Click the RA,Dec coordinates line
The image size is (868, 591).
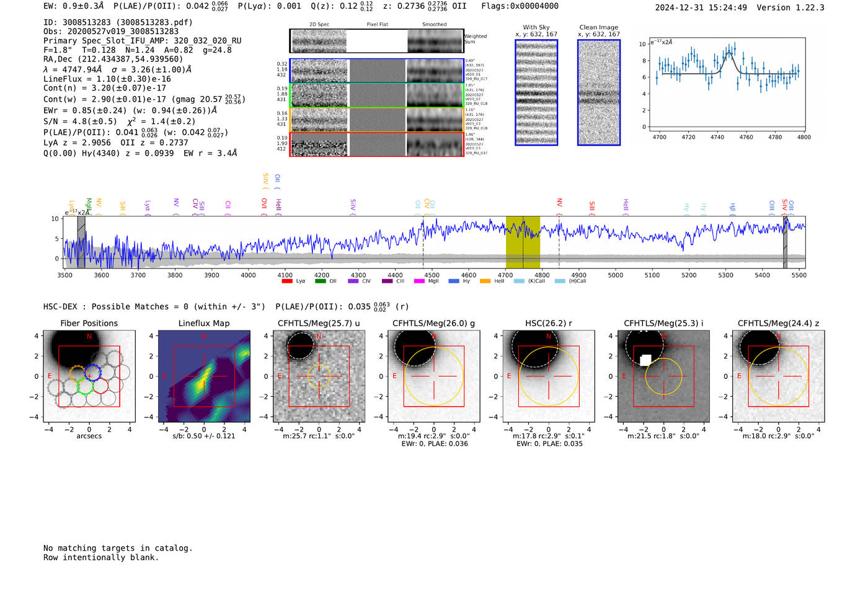[x=113, y=60]
